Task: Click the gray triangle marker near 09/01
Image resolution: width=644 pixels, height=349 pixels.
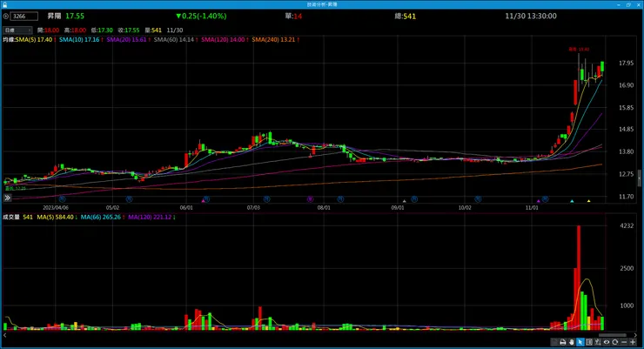Action: pyautogui.click(x=405, y=201)
